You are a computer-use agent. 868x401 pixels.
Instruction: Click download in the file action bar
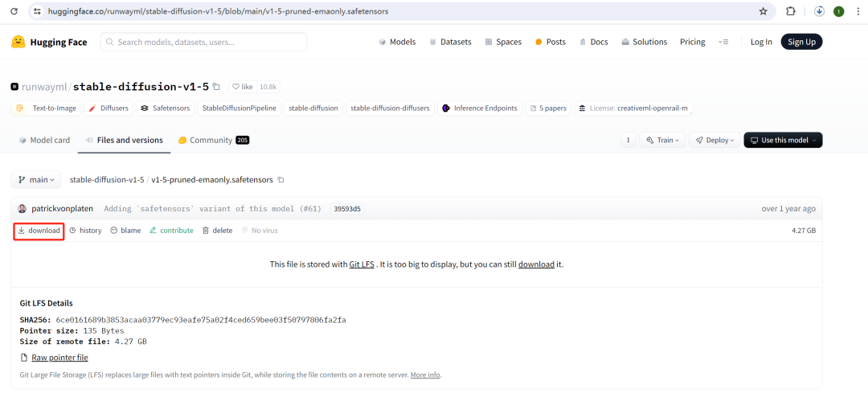tap(39, 231)
